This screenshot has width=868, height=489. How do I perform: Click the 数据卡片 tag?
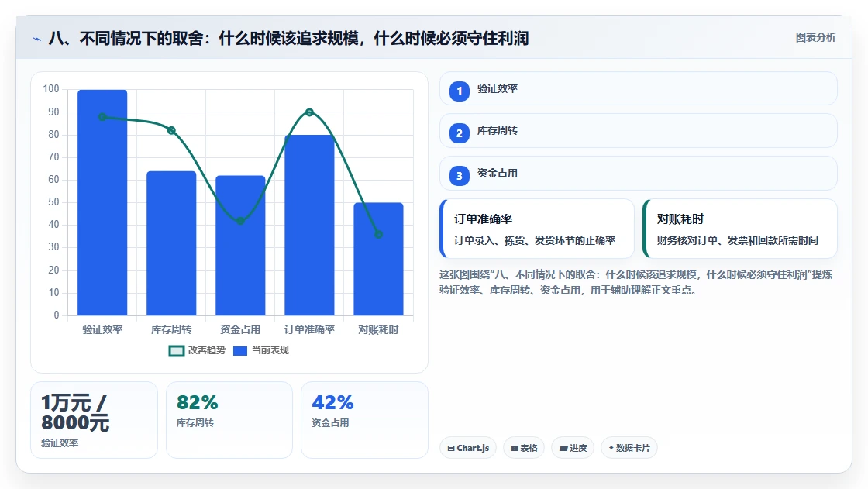point(629,448)
